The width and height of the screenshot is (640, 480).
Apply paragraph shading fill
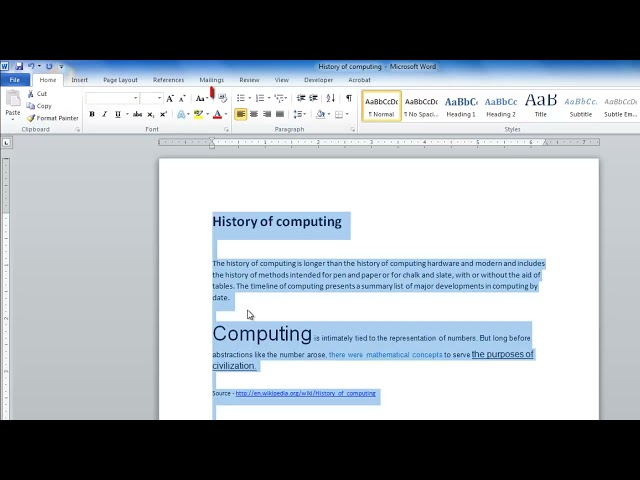click(320, 115)
